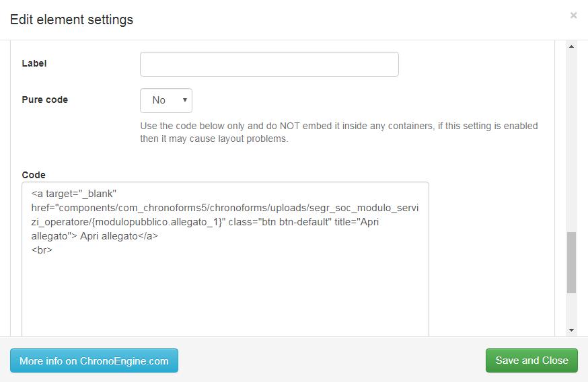The height and width of the screenshot is (382, 588).
Task: Click the empty area of the Code textarea
Action: [225, 296]
